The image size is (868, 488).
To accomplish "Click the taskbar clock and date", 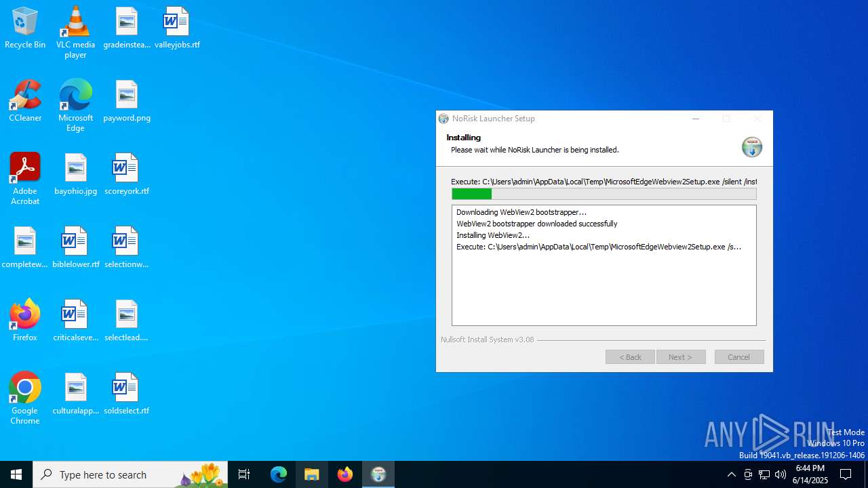I will click(x=810, y=474).
